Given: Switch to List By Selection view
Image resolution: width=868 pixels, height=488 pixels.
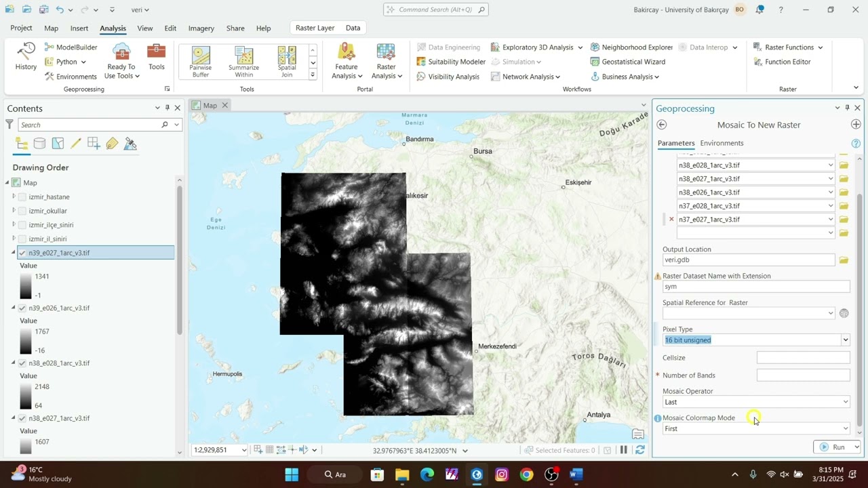Looking at the screenshot, I should pyautogui.click(x=58, y=144).
